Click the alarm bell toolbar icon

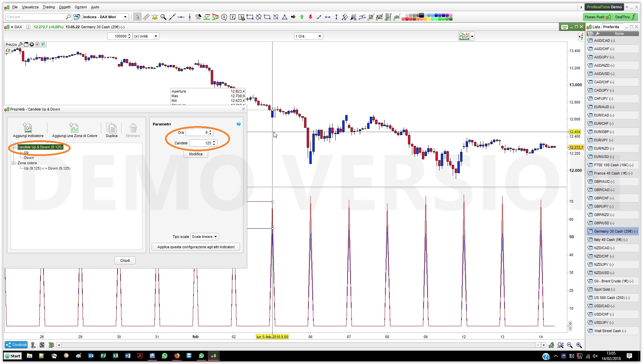[x=155, y=17]
